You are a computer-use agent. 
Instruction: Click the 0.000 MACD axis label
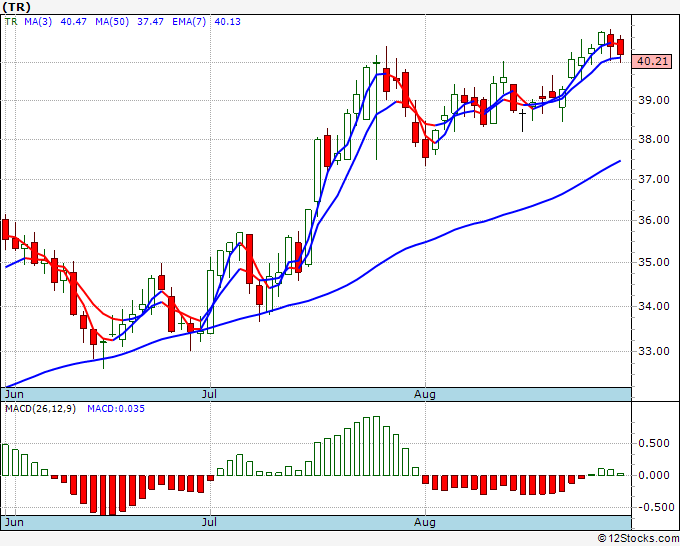[654, 475]
